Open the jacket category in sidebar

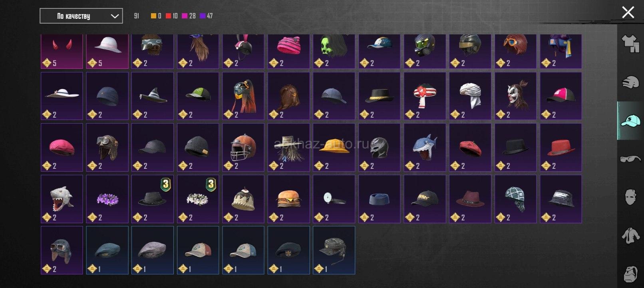click(630, 236)
